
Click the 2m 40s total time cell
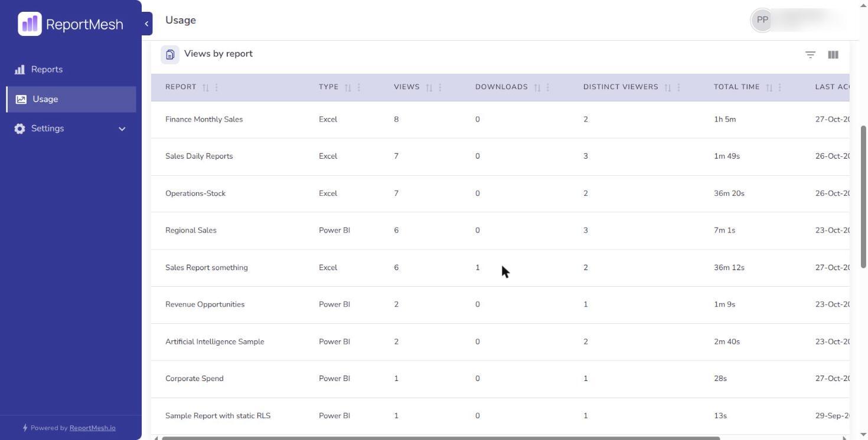pyautogui.click(x=727, y=342)
